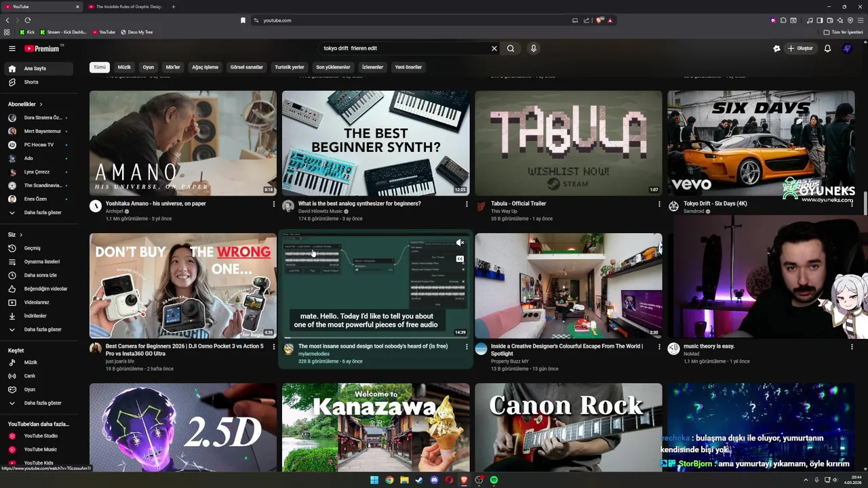Toggle captions CC on preview video
Screen dimensions: 868x488
[460, 259]
